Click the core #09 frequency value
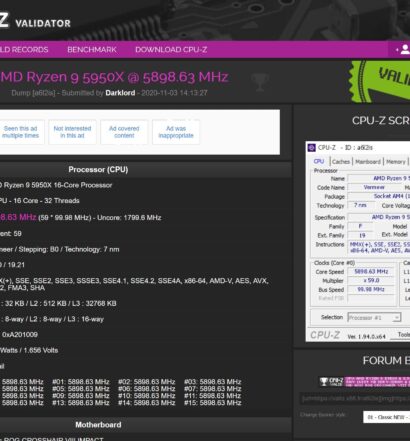This screenshot has width=410, height=441. click(x=88, y=396)
